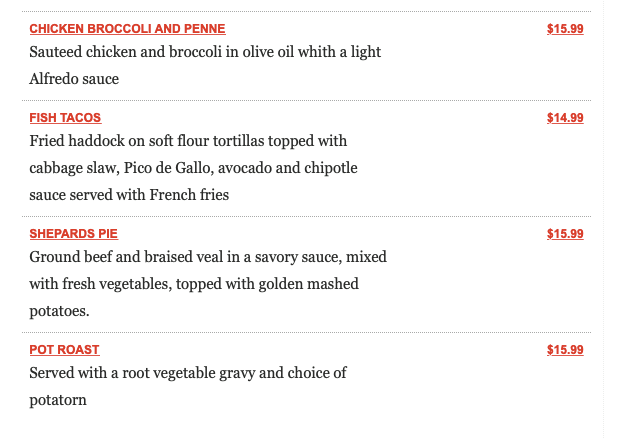Open the Chicken Broccoli and Penne link
This screenshot has height=438, width=626.
click(127, 29)
